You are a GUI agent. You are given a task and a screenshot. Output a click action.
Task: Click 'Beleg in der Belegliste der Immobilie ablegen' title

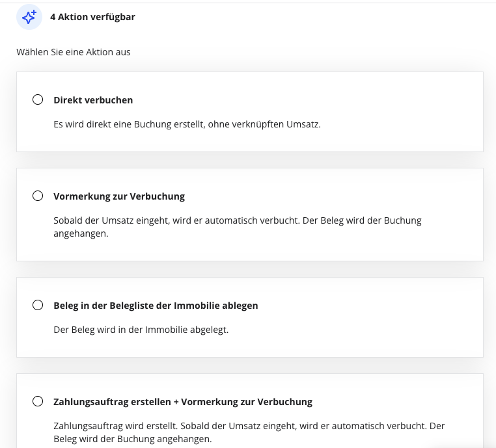click(x=156, y=306)
